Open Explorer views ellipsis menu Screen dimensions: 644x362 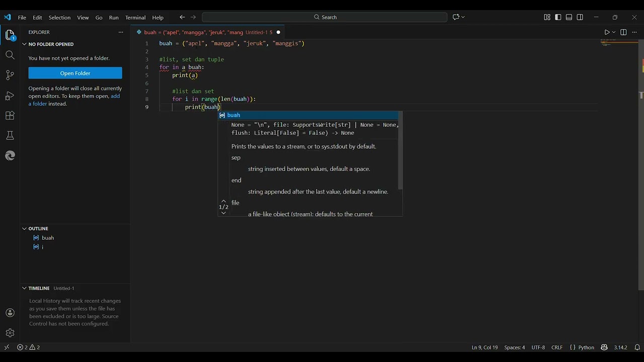point(121,32)
